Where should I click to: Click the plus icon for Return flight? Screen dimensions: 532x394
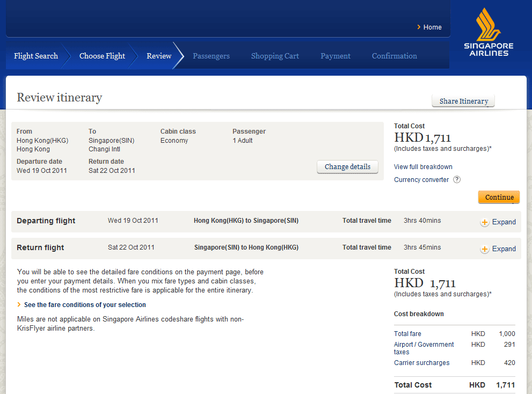tap(484, 249)
